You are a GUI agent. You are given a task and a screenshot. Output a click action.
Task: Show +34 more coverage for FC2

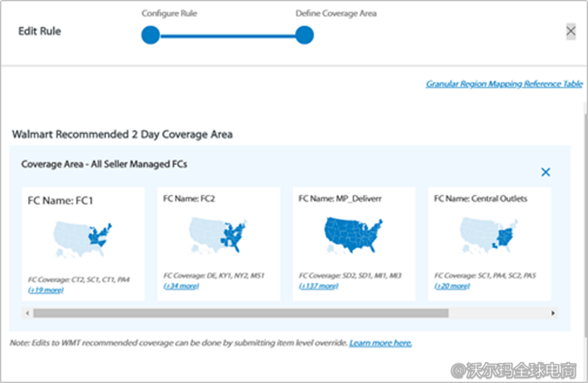click(x=181, y=286)
